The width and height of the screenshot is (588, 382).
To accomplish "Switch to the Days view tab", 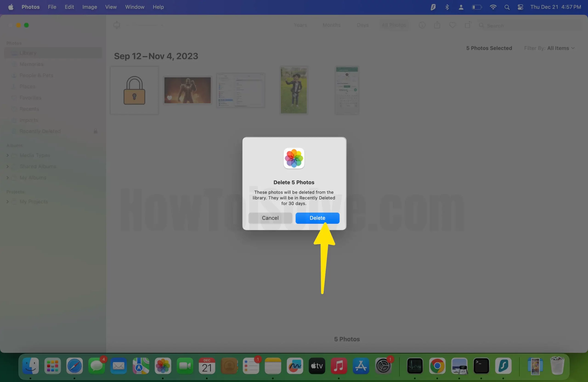I will coord(362,25).
